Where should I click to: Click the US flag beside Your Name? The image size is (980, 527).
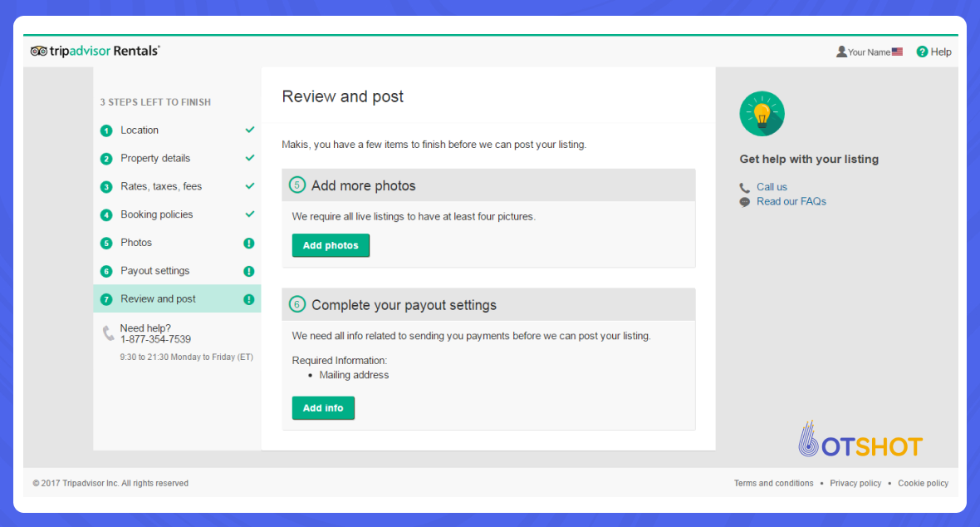pos(899,51)
